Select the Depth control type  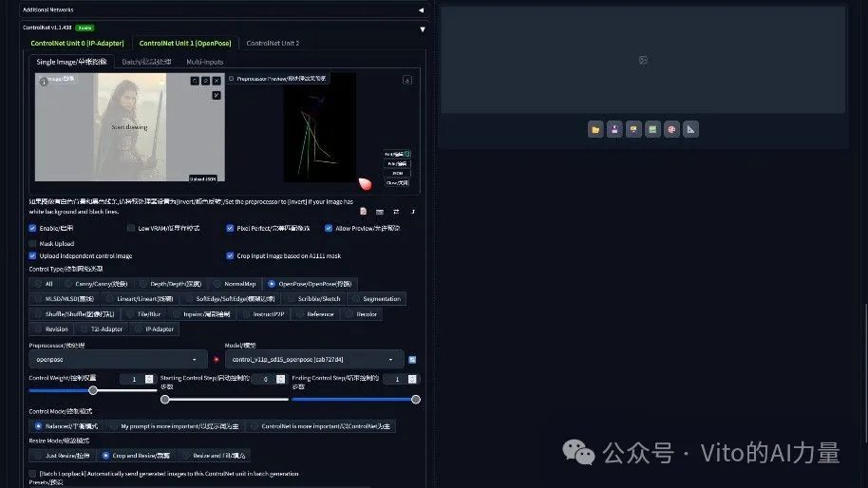point(171,284)
